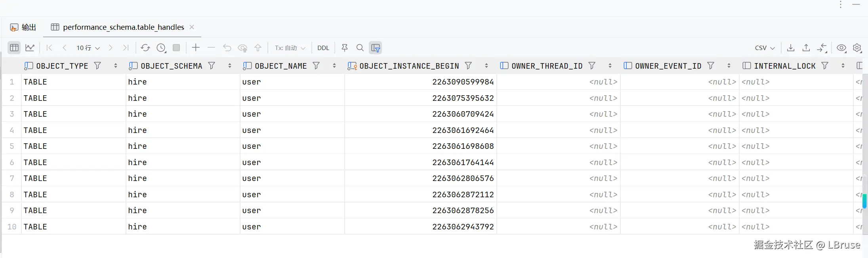Toggle the column filter row icon
Viewport: 868px width, 258px height.
coord(376,48)
